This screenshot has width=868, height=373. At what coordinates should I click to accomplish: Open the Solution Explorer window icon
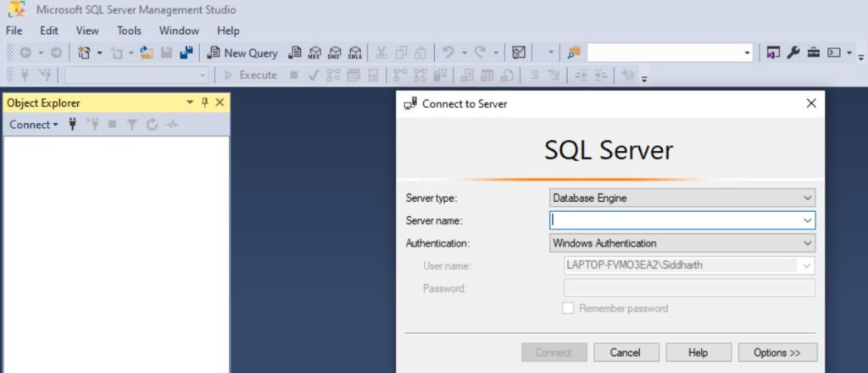click(x=773, y=53)
